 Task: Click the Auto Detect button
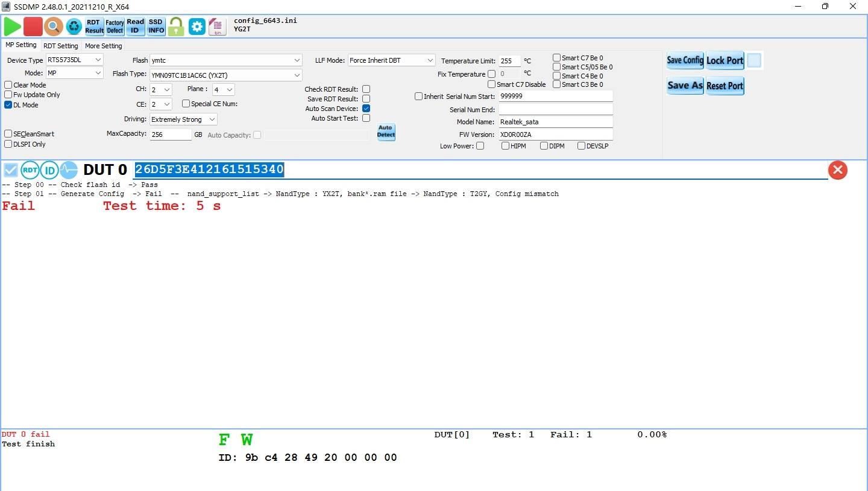[386, 131]
